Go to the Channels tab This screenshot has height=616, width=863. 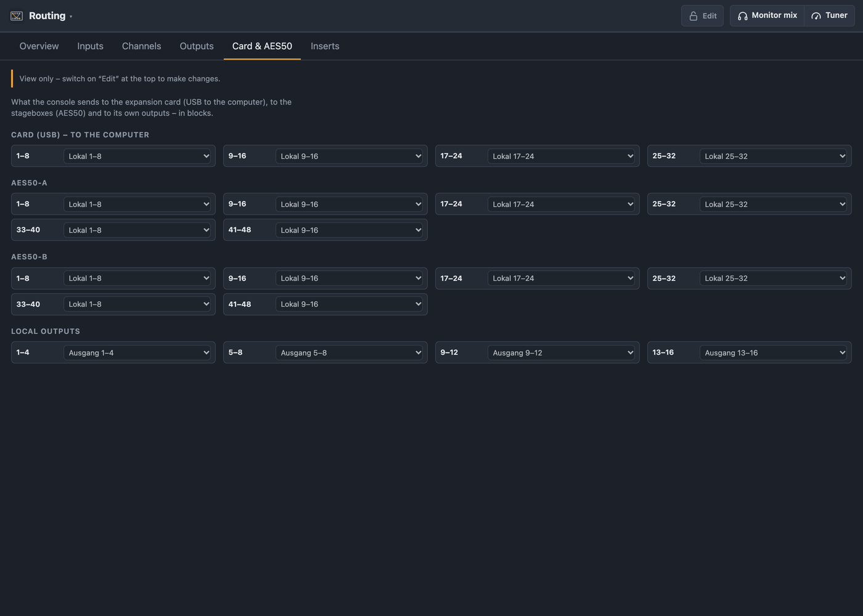tap(141, 46)
